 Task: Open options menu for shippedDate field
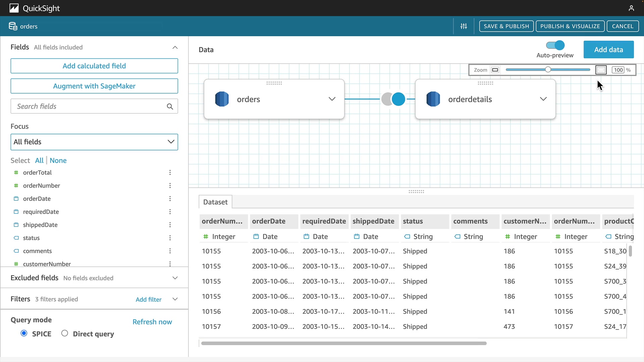point(170,225)
